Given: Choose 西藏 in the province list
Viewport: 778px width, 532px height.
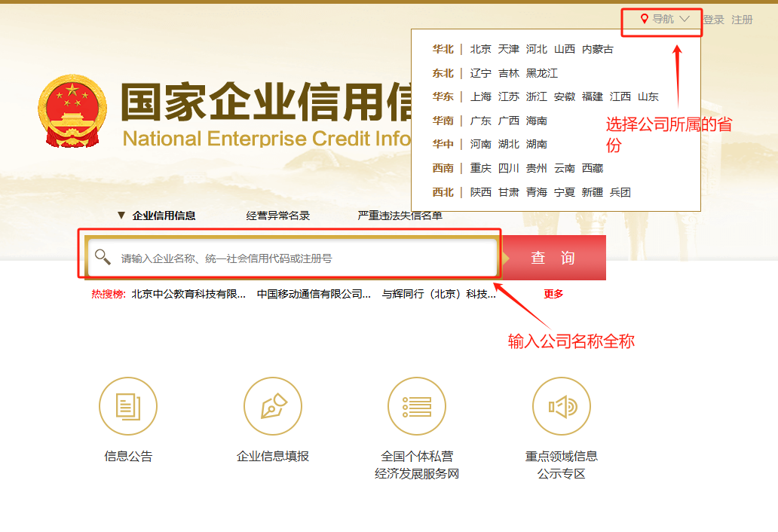Looking at the screenshot, I should [593, 168].
